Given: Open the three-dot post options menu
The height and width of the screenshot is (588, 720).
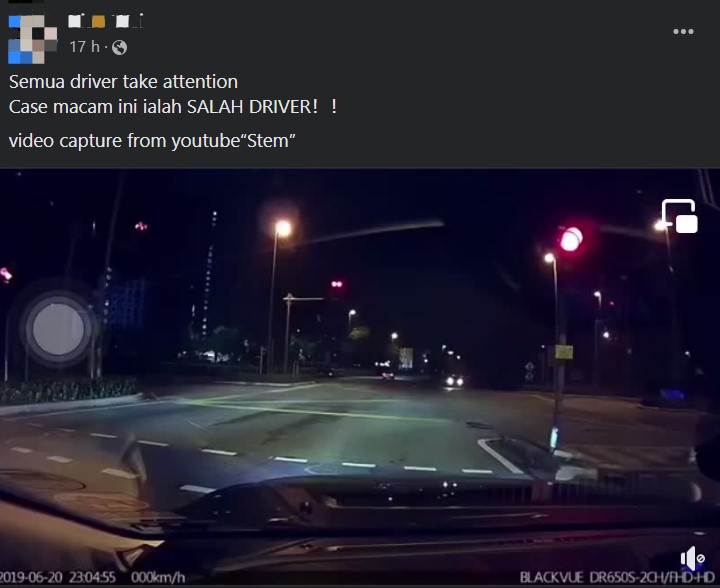Looking at the screenshot, I should 683,32.
